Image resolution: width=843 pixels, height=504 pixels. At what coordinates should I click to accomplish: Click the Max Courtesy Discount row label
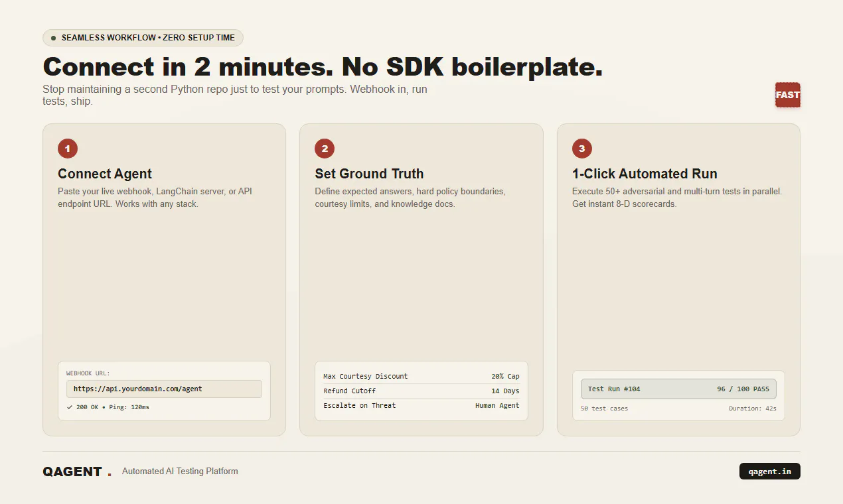(x=366, y=376)
